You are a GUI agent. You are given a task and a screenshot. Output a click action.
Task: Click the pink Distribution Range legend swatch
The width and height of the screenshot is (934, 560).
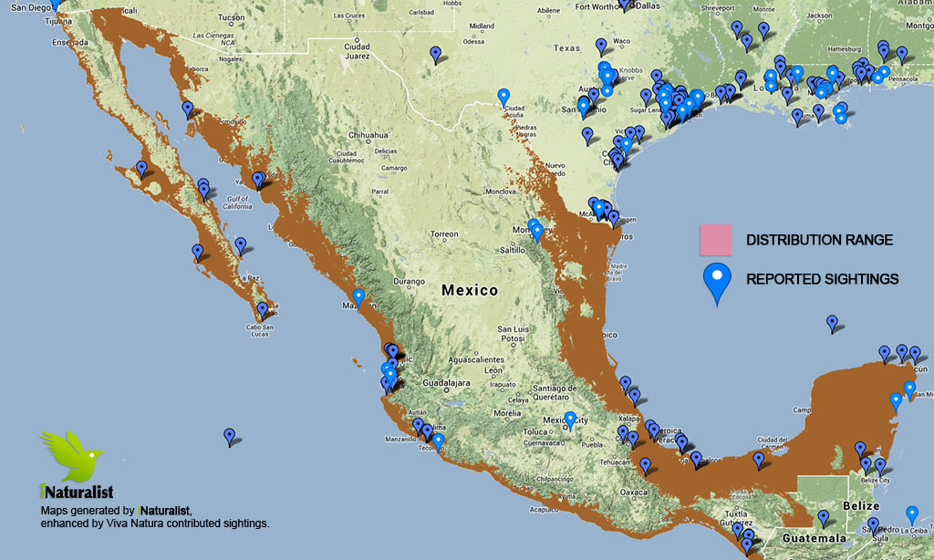[717, 240]
